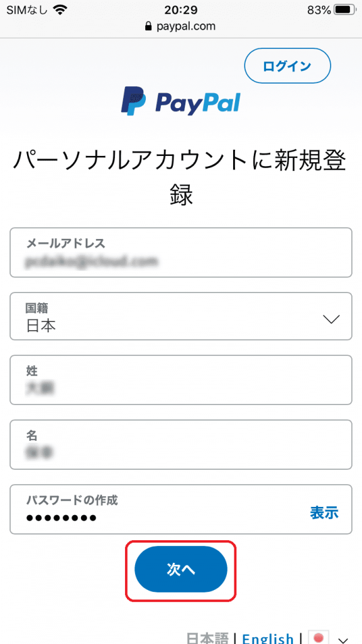
Task: Click the 姓 input field
Action: coord(181,380)
